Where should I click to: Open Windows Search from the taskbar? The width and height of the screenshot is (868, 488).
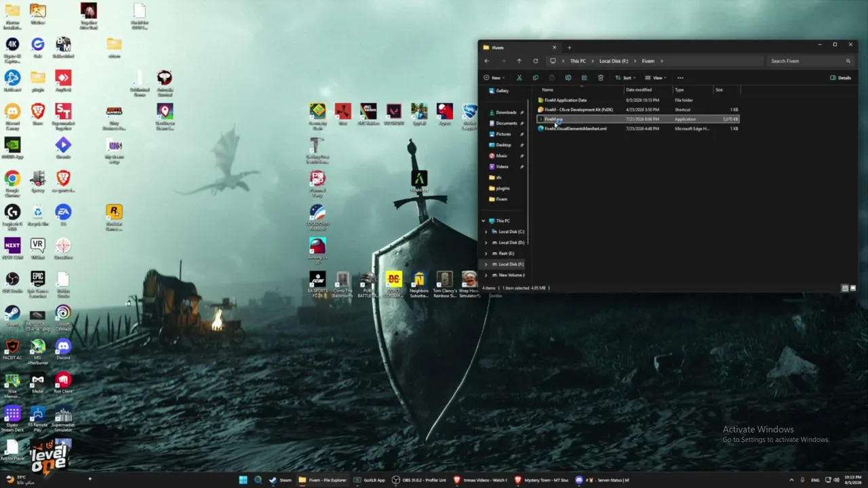(258, 480)
